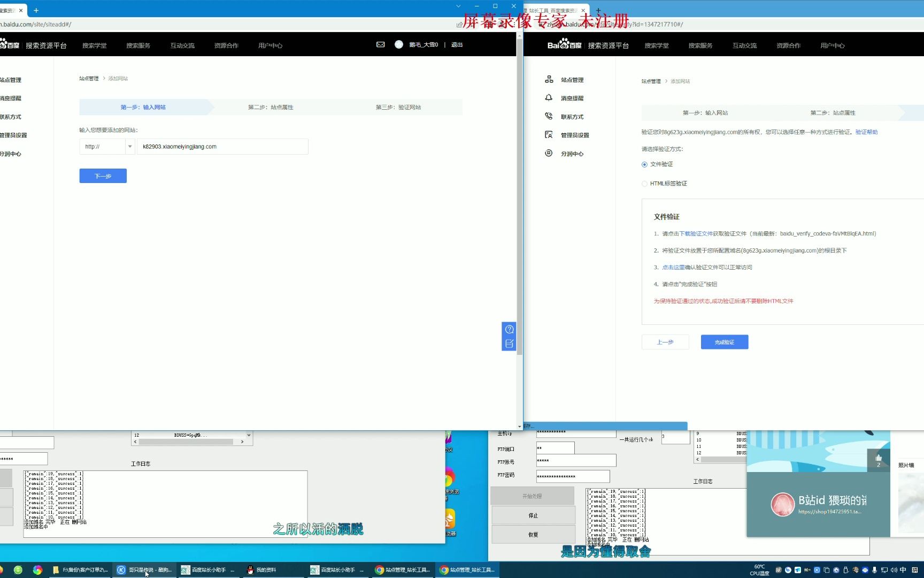
Task: Click 管理员设置 icon in right browser
Action: pyautogui.click(x=549, y=135)
